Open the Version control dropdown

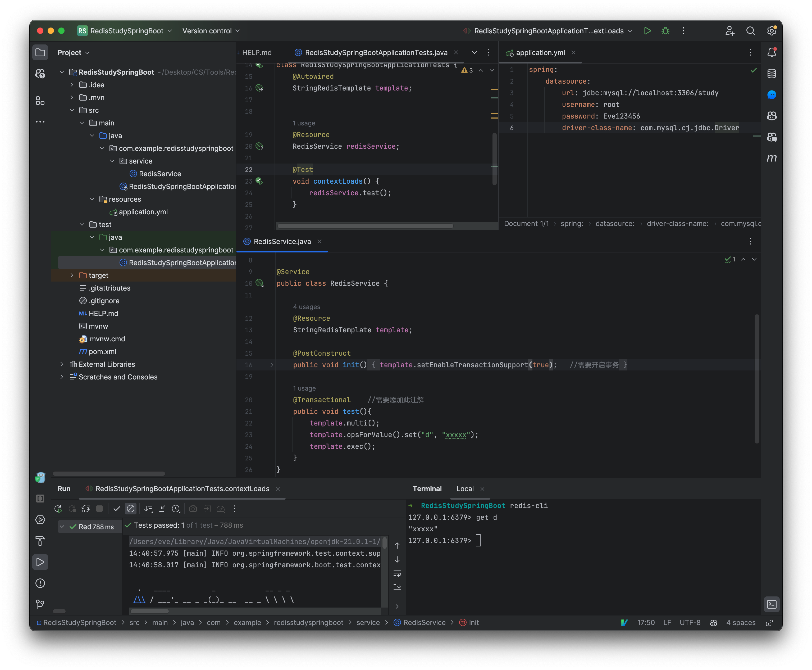(x=211, y=31)
